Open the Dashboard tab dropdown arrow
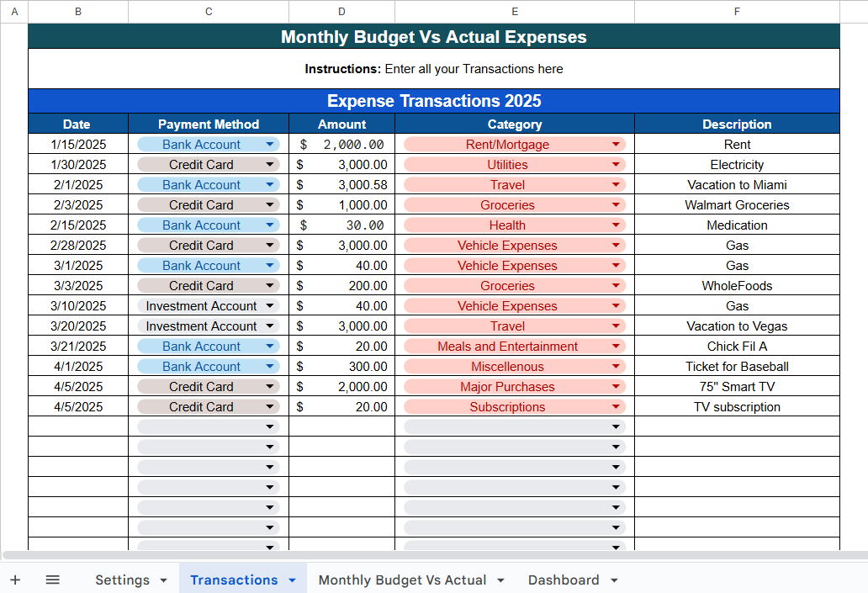 (615, 580)
